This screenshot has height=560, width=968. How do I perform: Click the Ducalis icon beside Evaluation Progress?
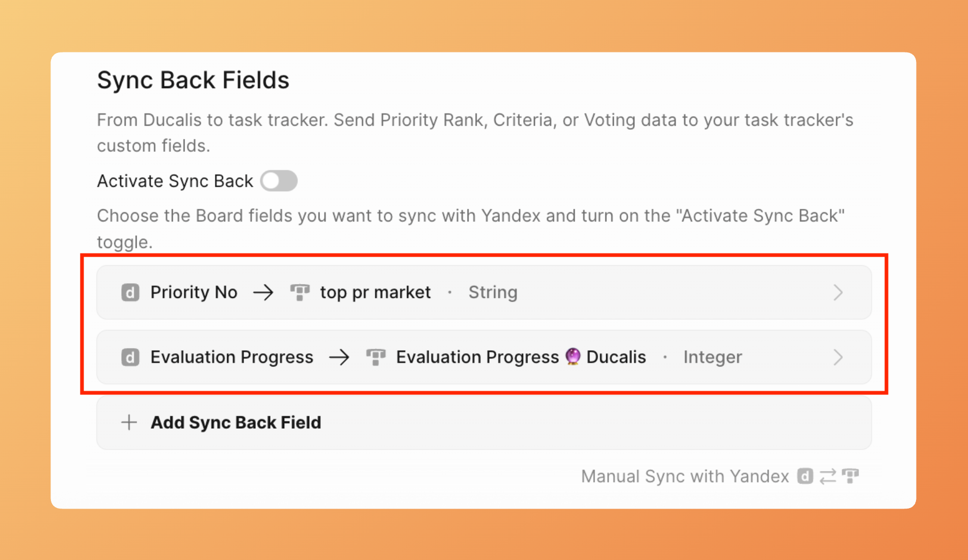click(x=130, y=357)
